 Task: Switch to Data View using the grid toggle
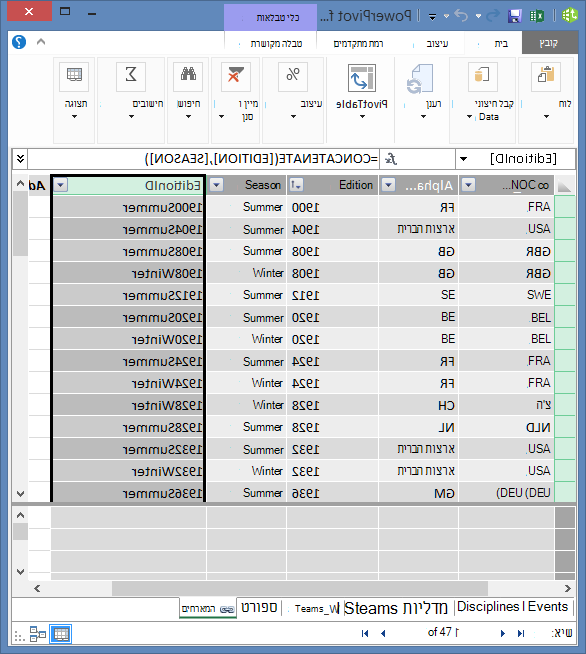pyautogui.click(x=61, y=634)
